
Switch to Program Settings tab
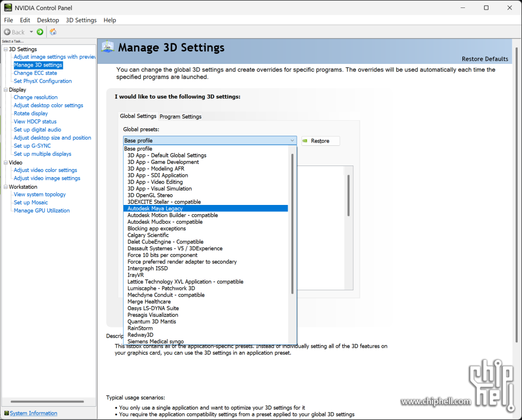pyautogui.click(x=181, y=117)
